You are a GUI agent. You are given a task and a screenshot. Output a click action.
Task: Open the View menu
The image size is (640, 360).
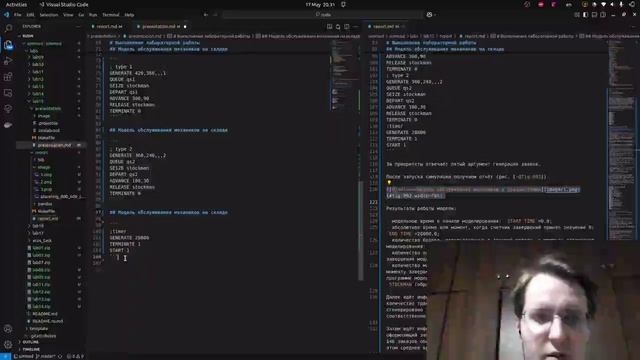(x=68, y=15)
